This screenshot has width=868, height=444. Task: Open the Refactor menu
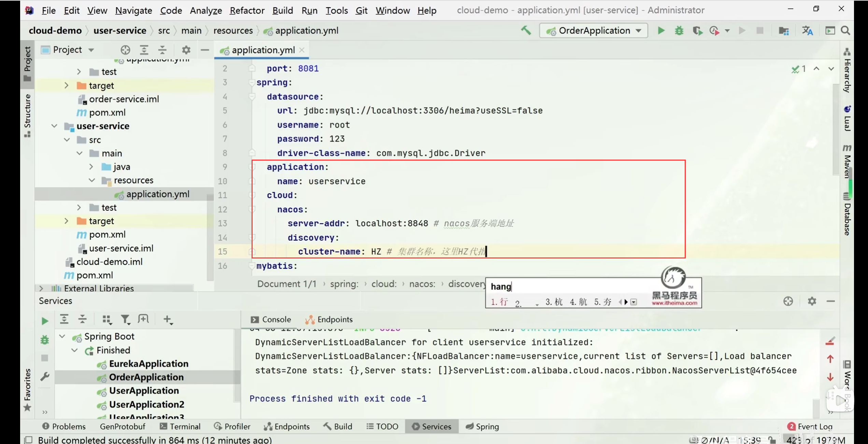(x=247, y=11)
